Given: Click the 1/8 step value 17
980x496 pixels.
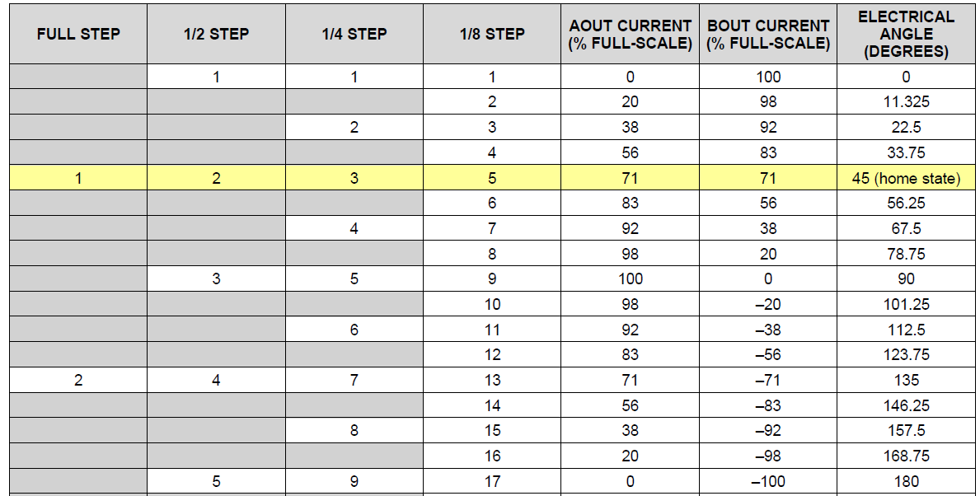Looking at the screenshot, I should tap(492, 482).
